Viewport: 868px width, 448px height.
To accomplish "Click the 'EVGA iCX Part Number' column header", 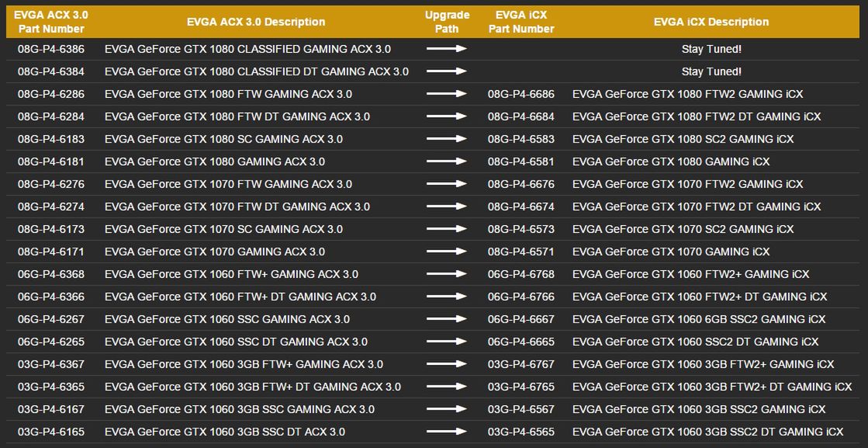I will (521, 23).
